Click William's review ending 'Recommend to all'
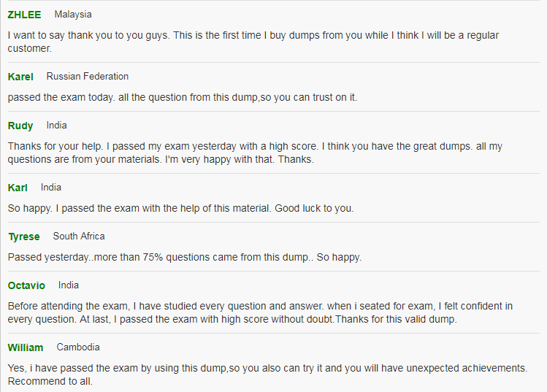The height and width of the screenshot is (392, 547). click(x=267, y=375)
